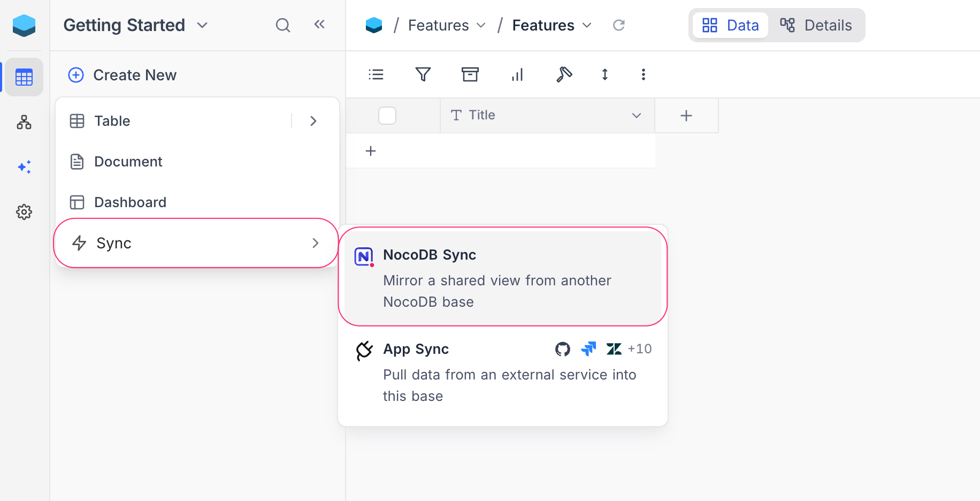Switch to the Data tab
The width and height of the screenshot is (980, 501).
(x=731, y=25)
